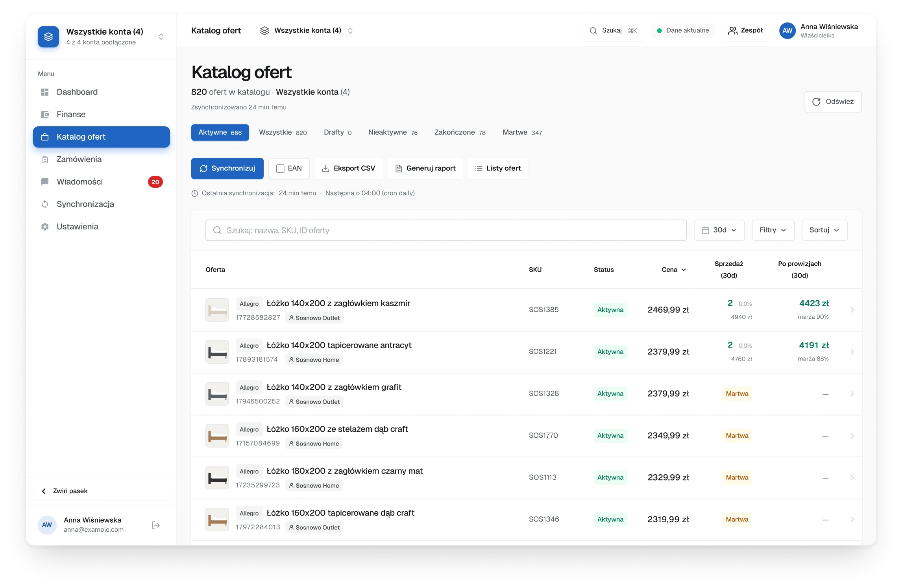Open Synchronizacja sidebar item
The height and width of the screenshot is (588, 902).
[x=101, y=204]
